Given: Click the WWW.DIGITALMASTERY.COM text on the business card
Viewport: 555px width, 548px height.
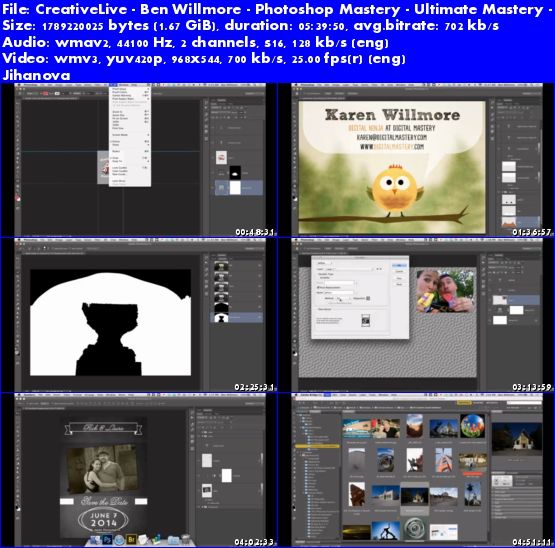Looking at the screenshot, I should coord(391,146).
